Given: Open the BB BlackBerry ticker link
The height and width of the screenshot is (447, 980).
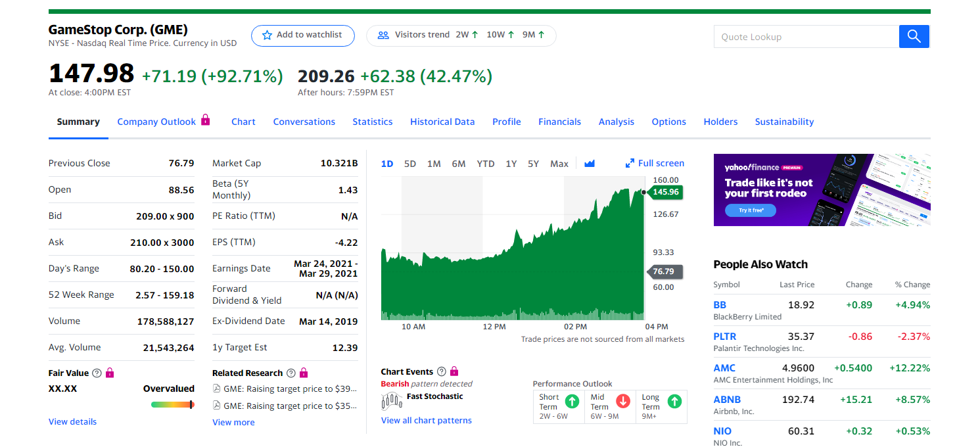Looking at the screenshot, I should tap(720, 305).
